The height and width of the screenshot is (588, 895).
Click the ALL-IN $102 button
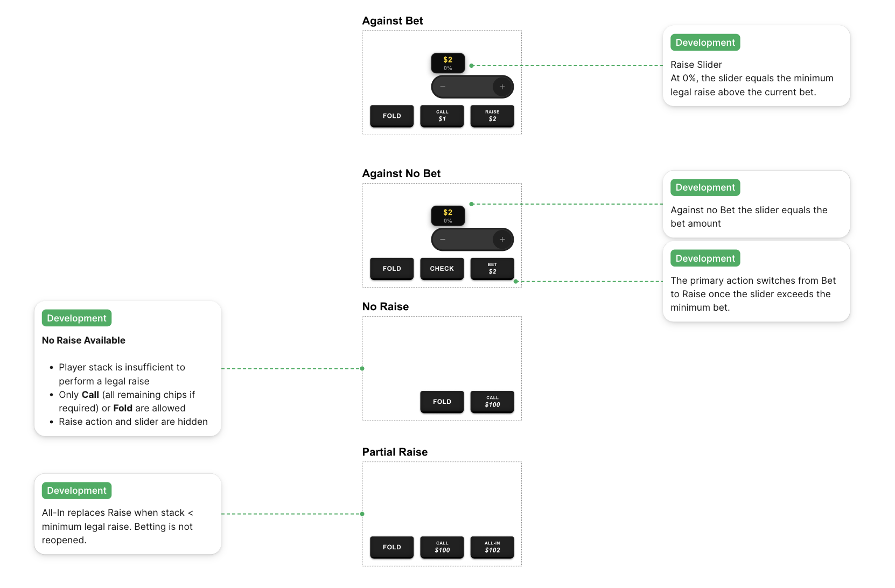tap(492, 547)
